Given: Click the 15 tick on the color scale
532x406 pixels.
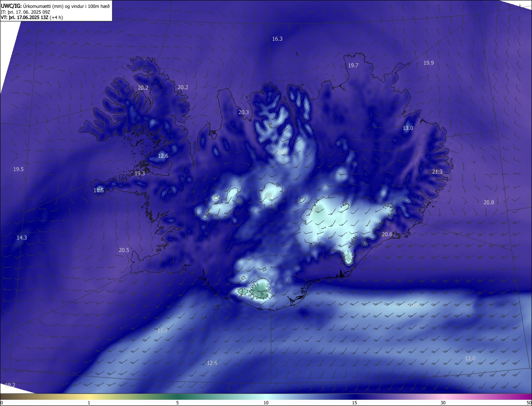Looking at the screenshot, I should [355, 403].
